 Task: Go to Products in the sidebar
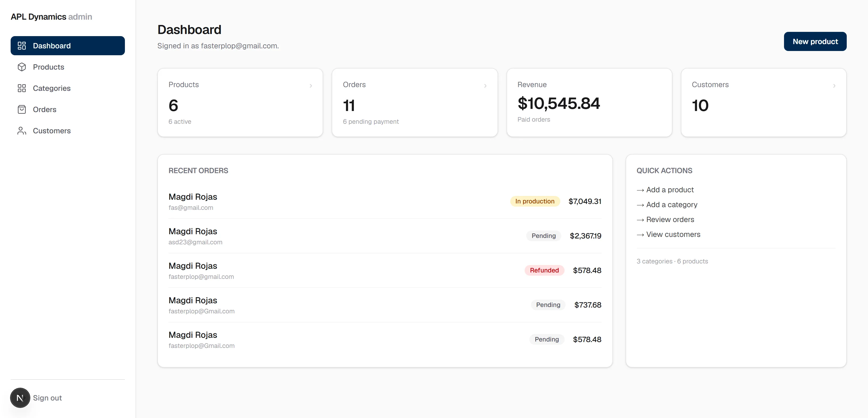[x=68, y=67]
